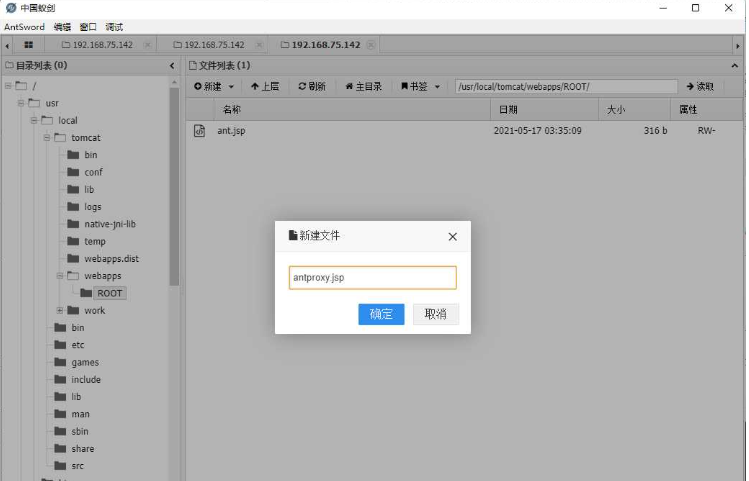The image size is (749, 481).
Task: Click the antproxy.jsp filename input field
Action: pos(372,278)
